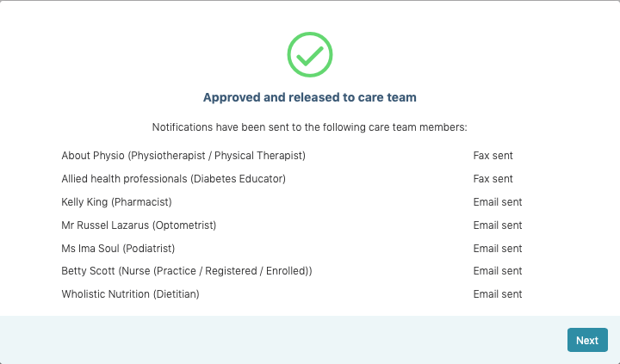Select the 'Approved and released to care team' heading
The width and height of the screenshot is (620, 364).
[310, 97]
